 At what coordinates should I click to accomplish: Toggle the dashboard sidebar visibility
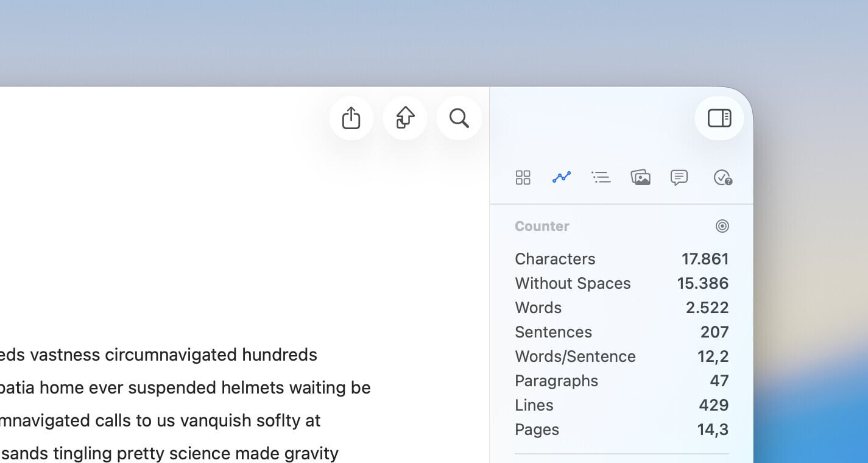(x=719, y=118)
